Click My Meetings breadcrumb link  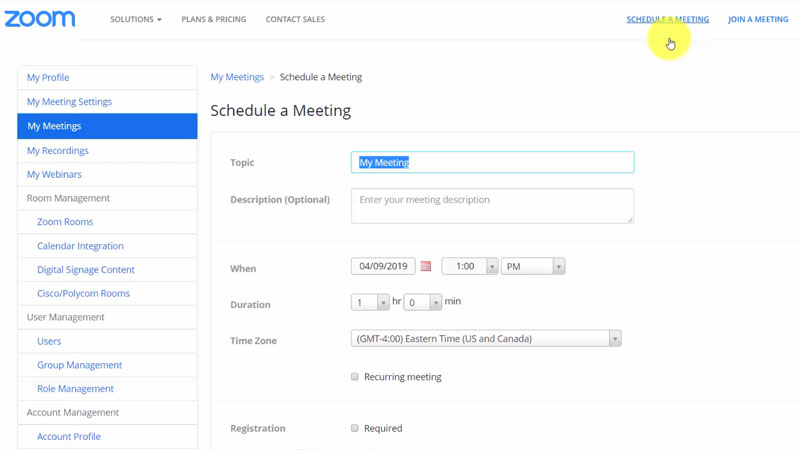[x=237, y=77]
